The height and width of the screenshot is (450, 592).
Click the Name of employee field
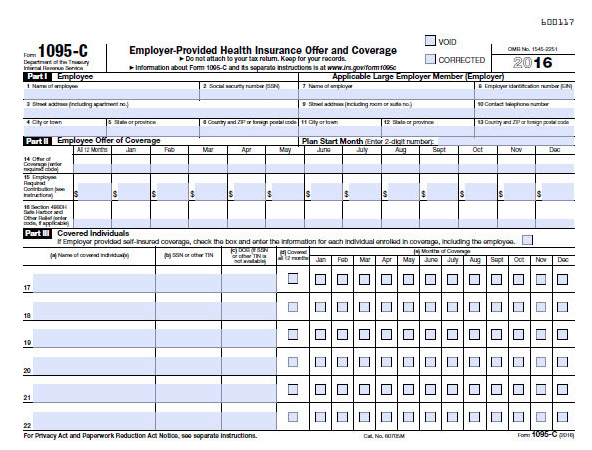click(x=111, y=94)
